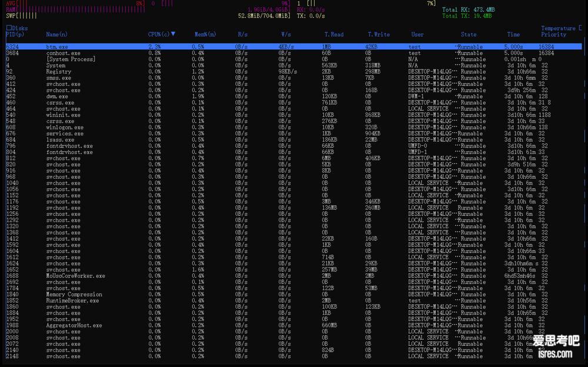Viewport: 588px width, 367px height.
Task: Select the AggregatorHost.exe process row
Action: [293, 325]
